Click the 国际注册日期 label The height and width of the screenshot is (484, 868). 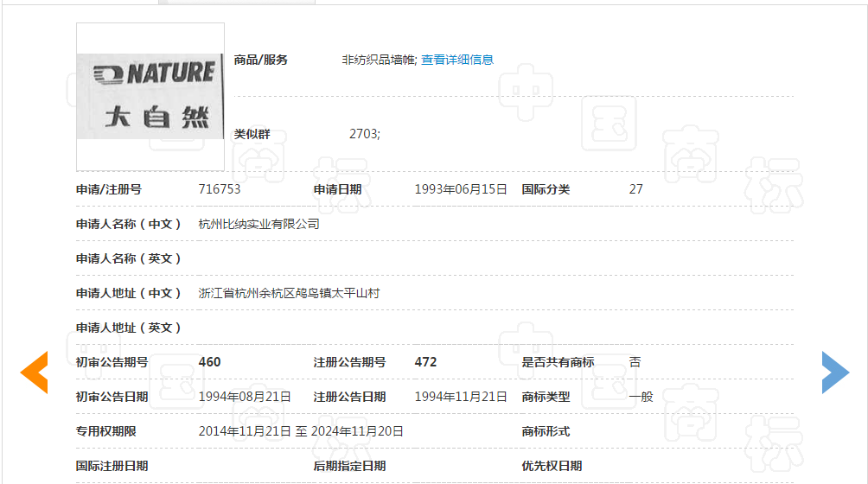click(x=112, y=466)
